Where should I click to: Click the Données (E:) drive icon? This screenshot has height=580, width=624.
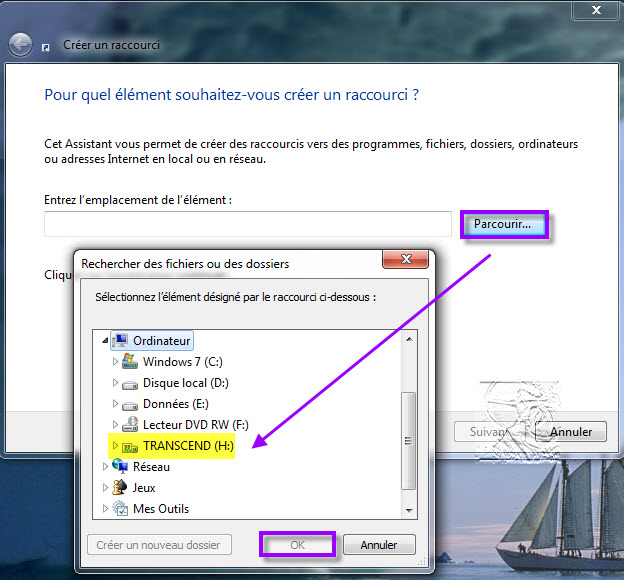130,404
